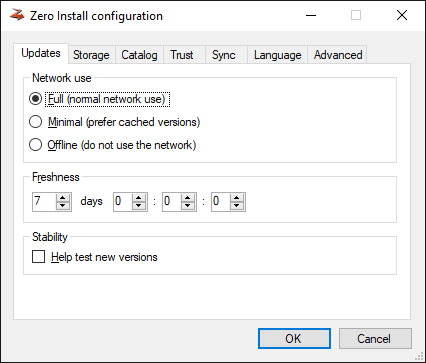
Task: Click the "Stability" group label
Action: pos(50,237)
